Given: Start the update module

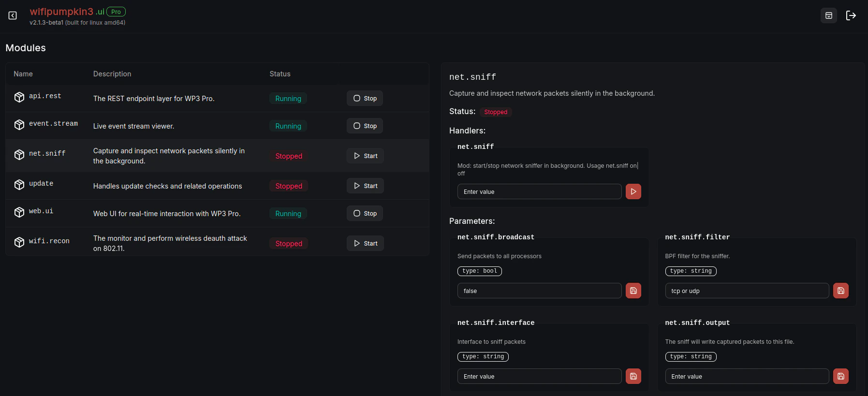Looking at the screenshot, I should coord(366,186).
